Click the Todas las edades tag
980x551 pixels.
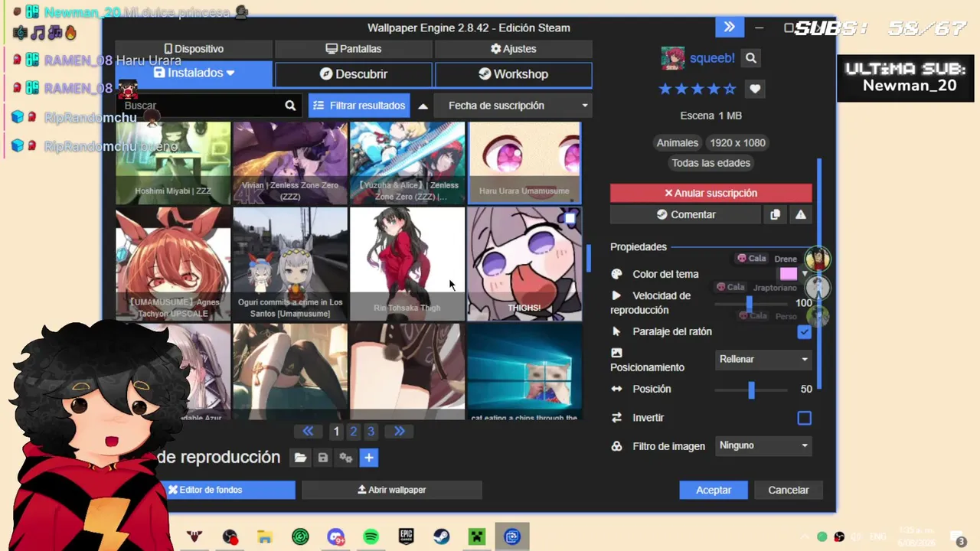point(711,163)
